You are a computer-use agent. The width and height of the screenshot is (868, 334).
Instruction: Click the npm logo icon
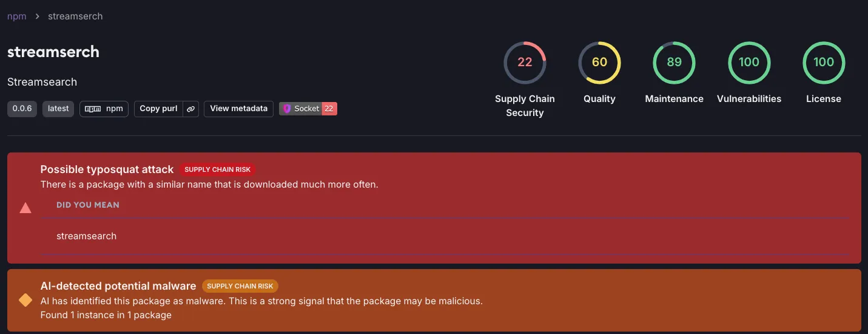coord(92,109)
